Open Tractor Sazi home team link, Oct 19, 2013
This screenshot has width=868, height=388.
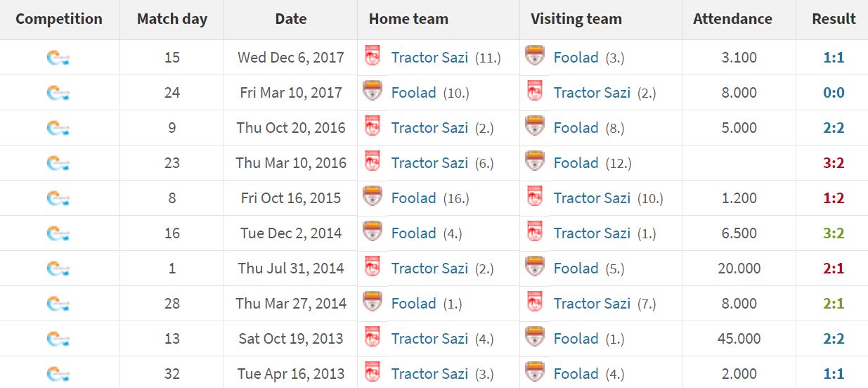click(x=429, y=339)
